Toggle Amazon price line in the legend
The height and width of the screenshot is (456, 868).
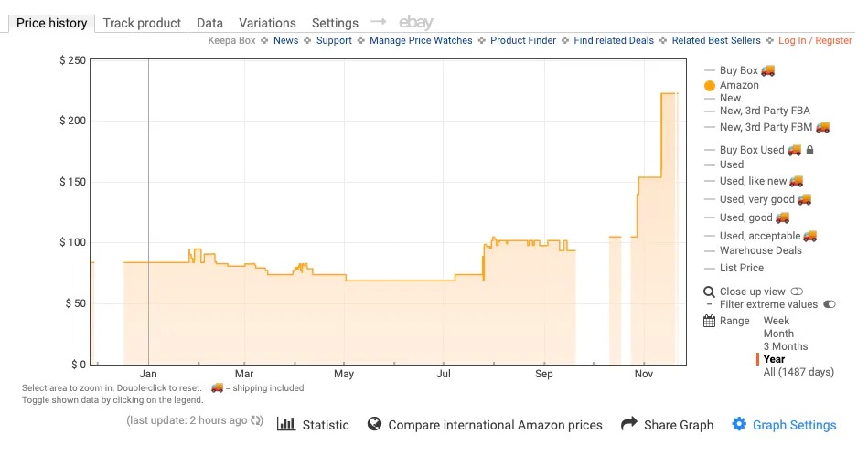(x=738, y=85)
